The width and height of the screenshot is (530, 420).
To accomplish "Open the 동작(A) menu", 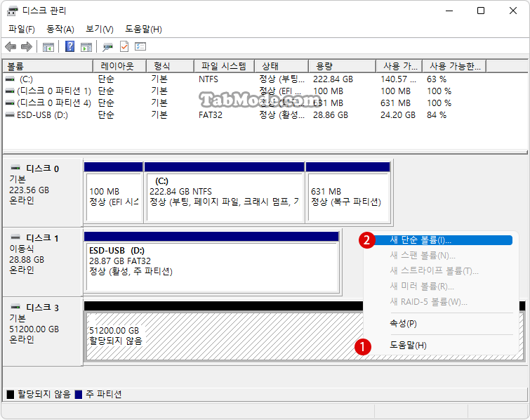I will point(60,29).
